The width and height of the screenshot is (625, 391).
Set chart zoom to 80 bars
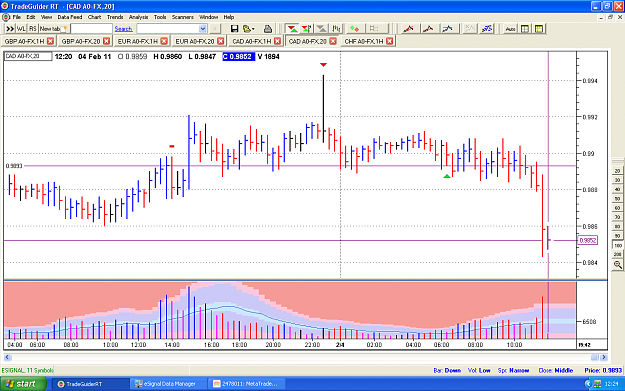click(x=617, y=226)
